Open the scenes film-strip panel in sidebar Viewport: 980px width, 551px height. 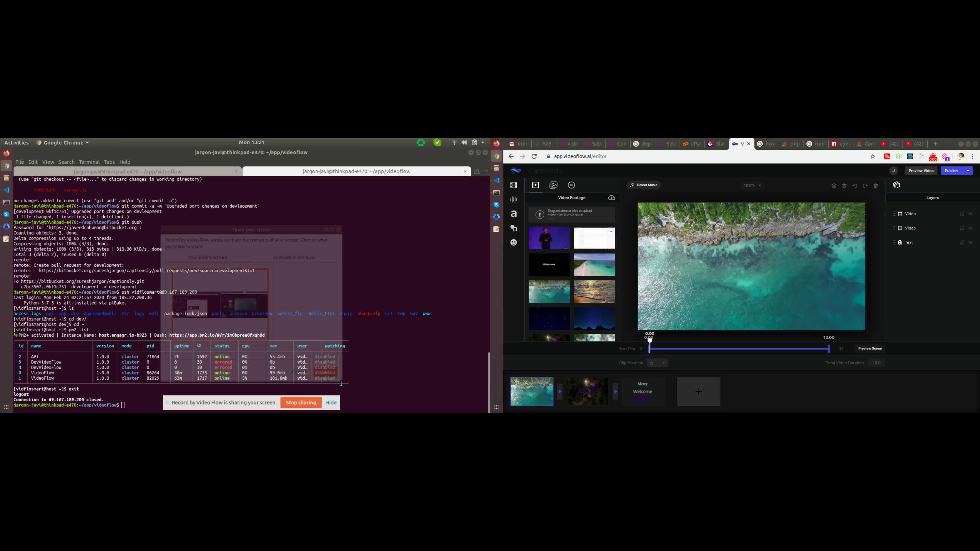click(513, 185)
